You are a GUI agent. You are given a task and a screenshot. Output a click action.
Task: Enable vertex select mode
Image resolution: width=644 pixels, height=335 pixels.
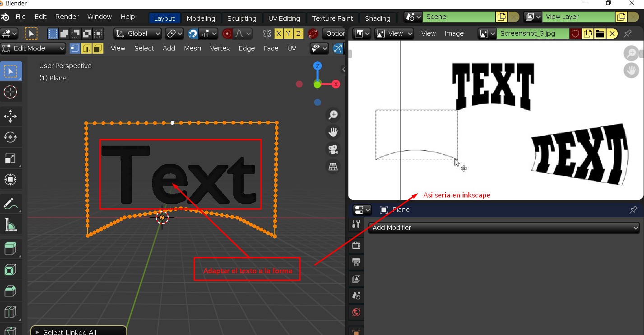pos(75,48)
